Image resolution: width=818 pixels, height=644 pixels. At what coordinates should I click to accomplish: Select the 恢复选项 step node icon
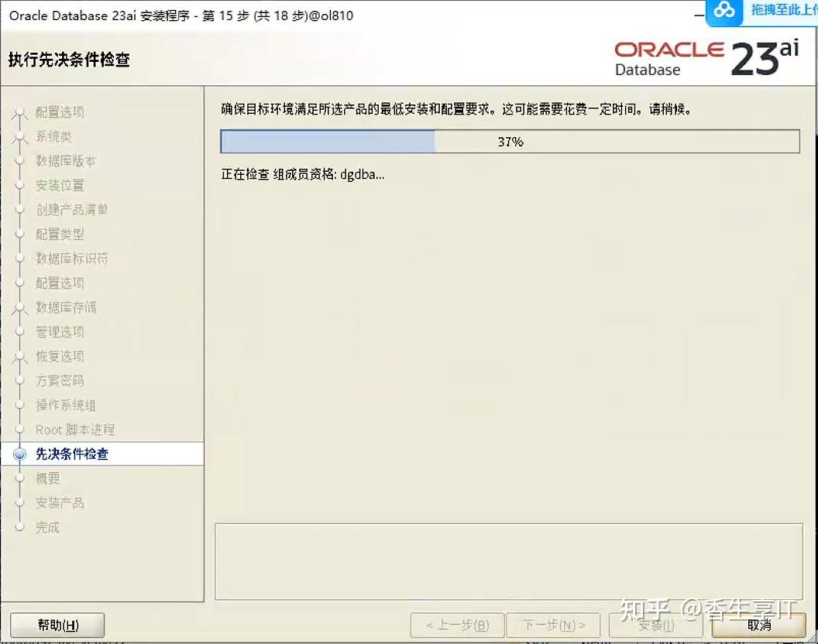[x=19, y=356]
